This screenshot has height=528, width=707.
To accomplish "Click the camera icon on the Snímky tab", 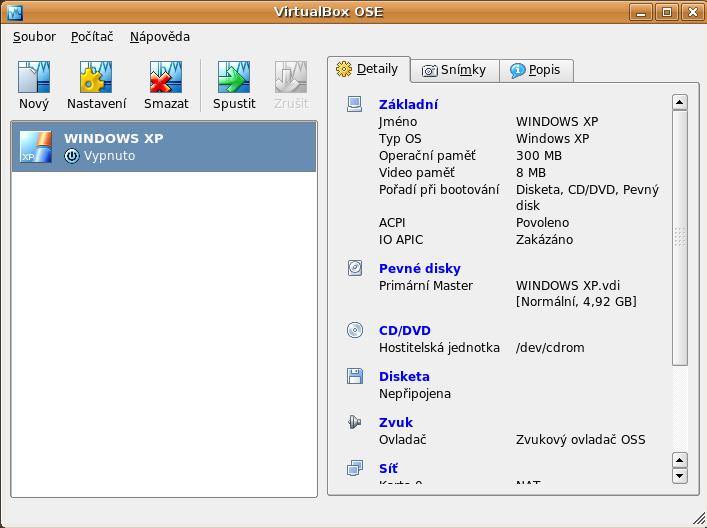I will click(429, 71).
